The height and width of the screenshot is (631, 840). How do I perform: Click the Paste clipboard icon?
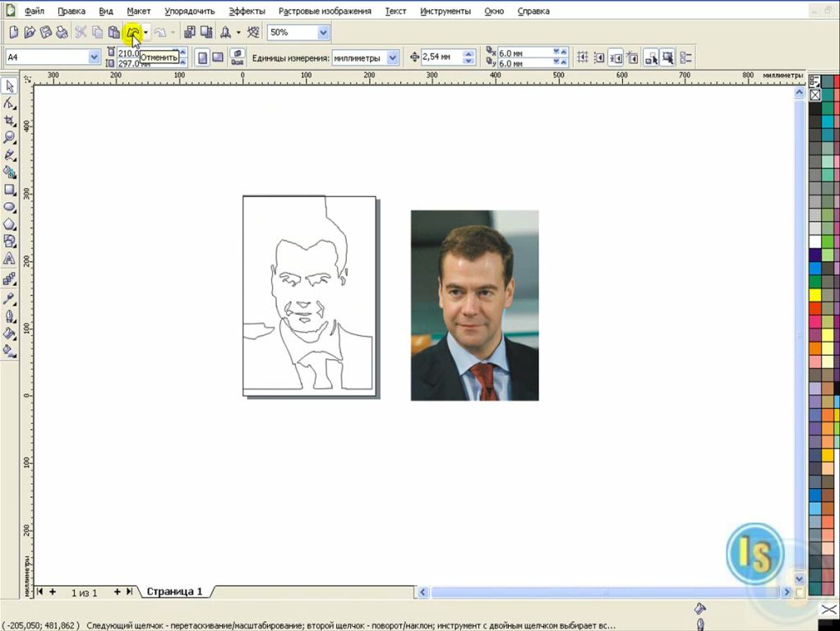point(113,33)
